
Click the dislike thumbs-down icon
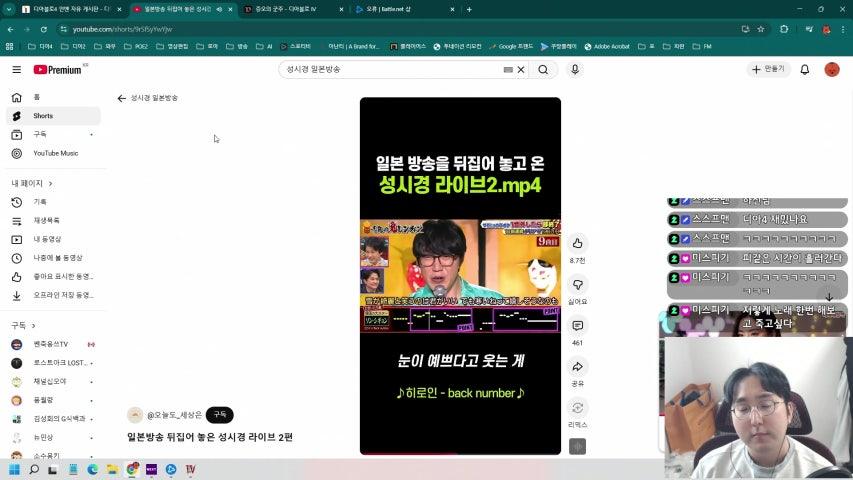pyautogui.click(x=577, y=285)
